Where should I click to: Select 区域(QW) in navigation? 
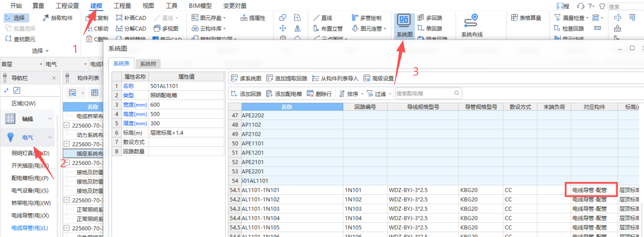click(x=24, y=103)
